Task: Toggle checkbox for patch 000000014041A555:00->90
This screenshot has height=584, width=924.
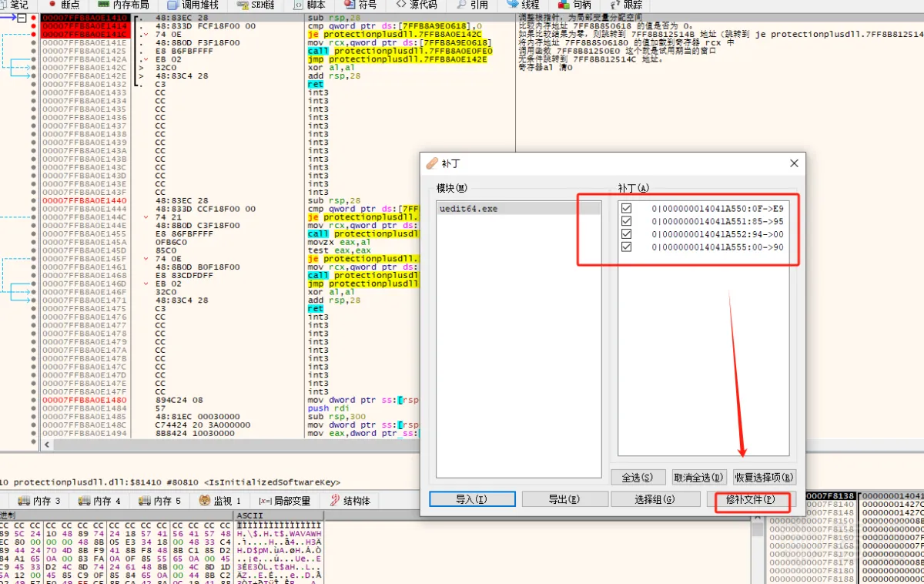Action: pos(626,247)
